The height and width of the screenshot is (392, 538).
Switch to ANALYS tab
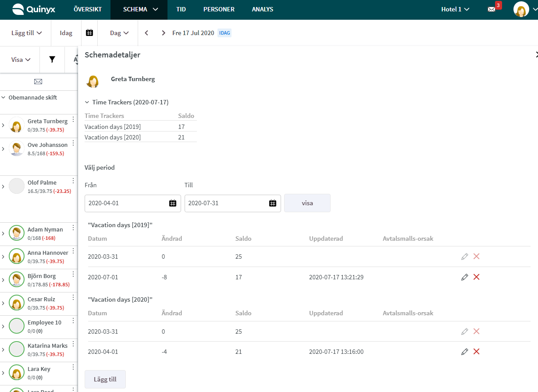[263, 9]
